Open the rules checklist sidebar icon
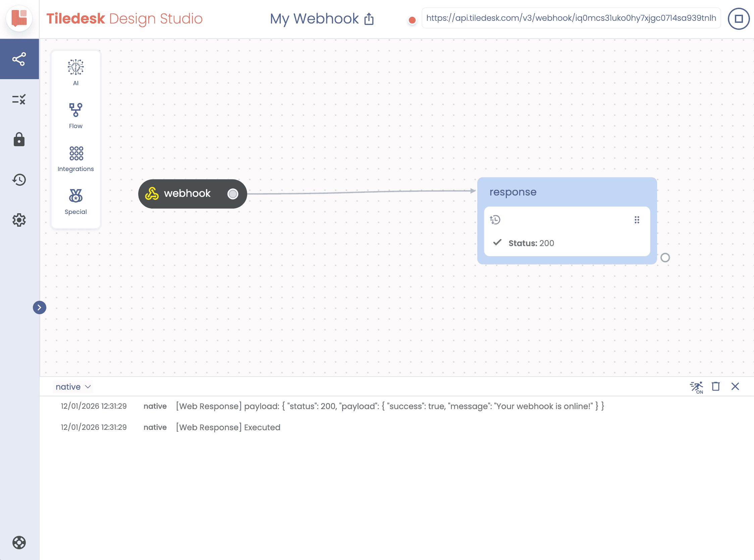 (x=19, y=99)
